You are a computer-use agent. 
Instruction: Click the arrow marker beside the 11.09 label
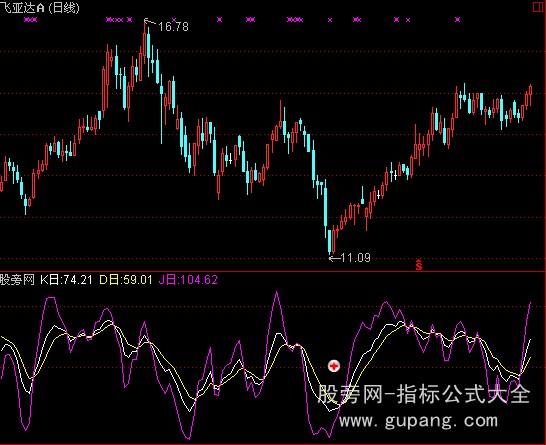[335, 258]
